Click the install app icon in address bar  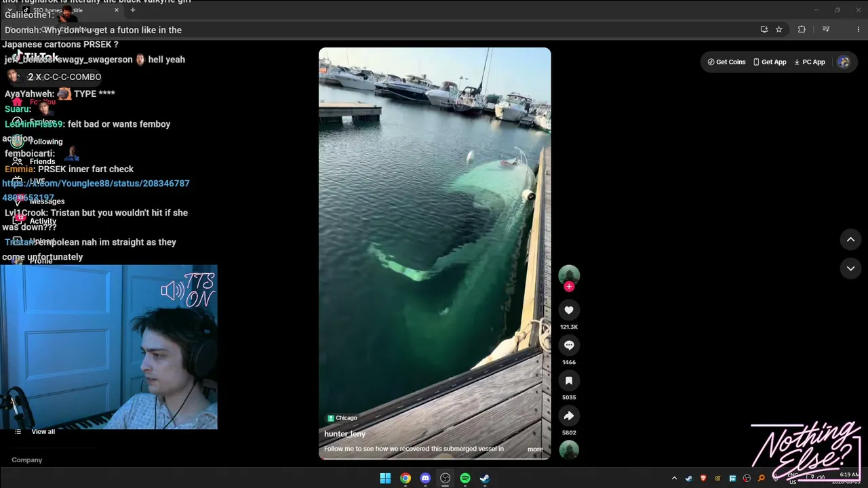pyautogui.click(x=764, y=29)
